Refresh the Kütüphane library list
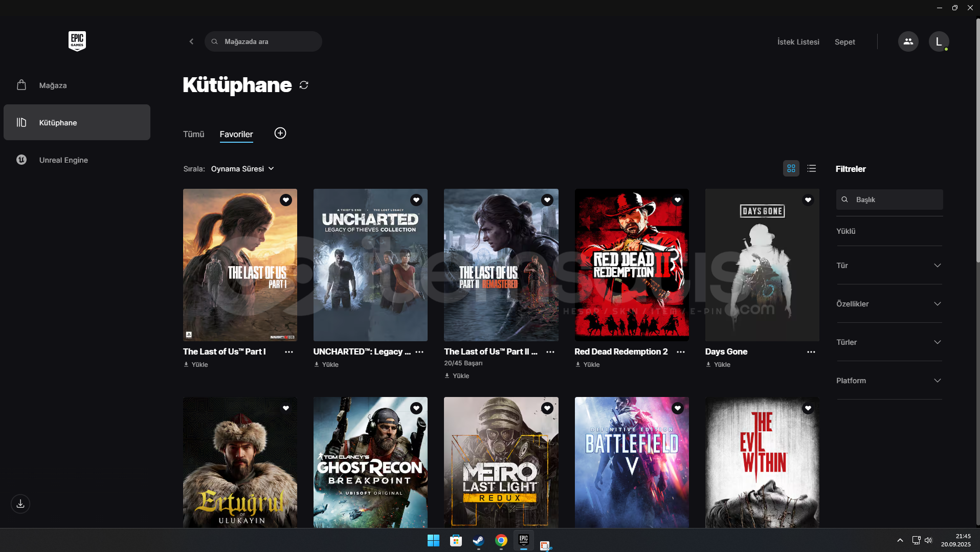The height and width of the screenshot is (552, 980). pos(304,85)
